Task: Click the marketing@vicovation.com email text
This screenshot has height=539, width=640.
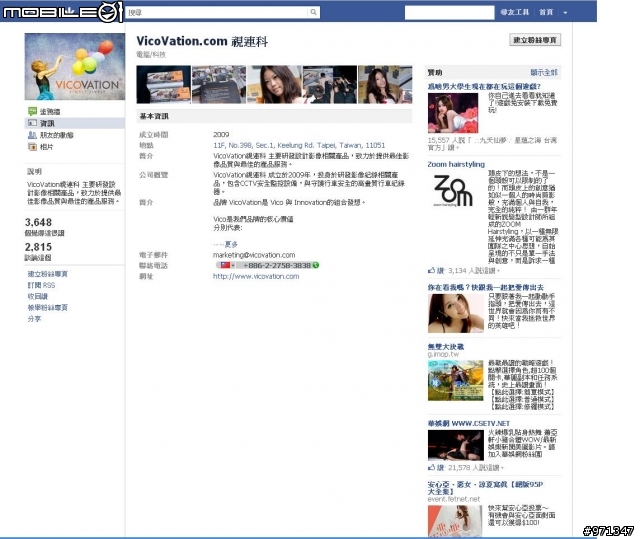Action: pos(254,255)
